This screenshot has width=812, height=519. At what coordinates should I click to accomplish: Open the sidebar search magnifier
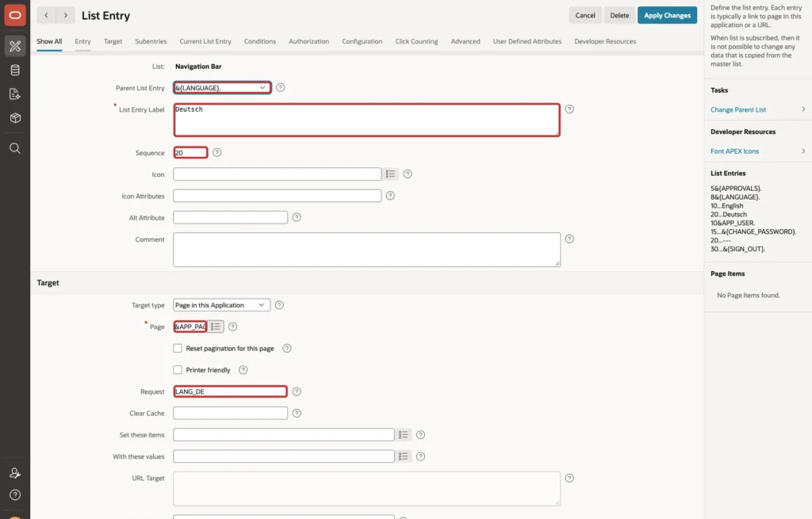pyautogui.click(x=15, y=148)
